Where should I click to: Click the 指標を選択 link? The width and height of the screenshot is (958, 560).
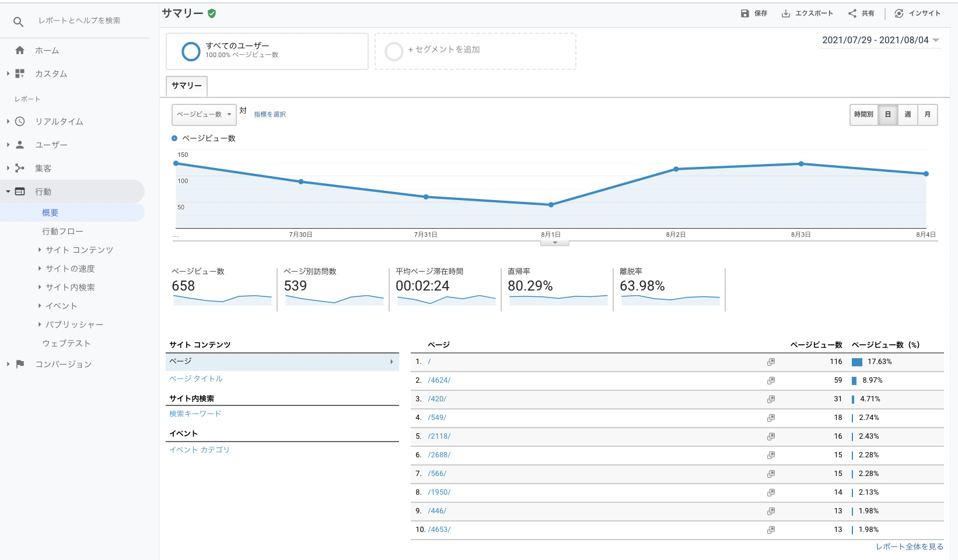point(270,114)
